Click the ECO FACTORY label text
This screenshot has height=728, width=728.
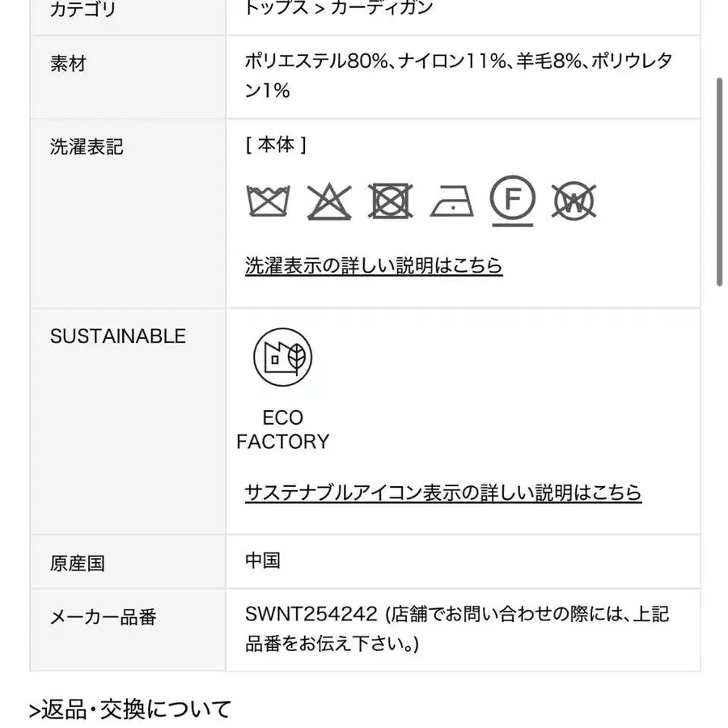(x=282, y=430)
